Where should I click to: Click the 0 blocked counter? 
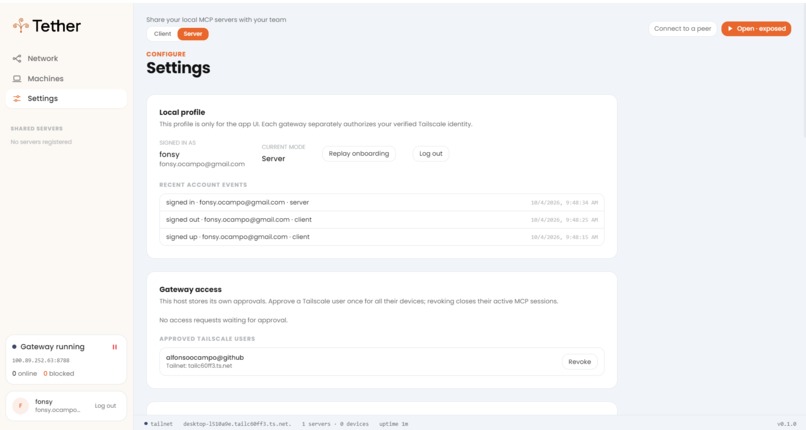59,373
